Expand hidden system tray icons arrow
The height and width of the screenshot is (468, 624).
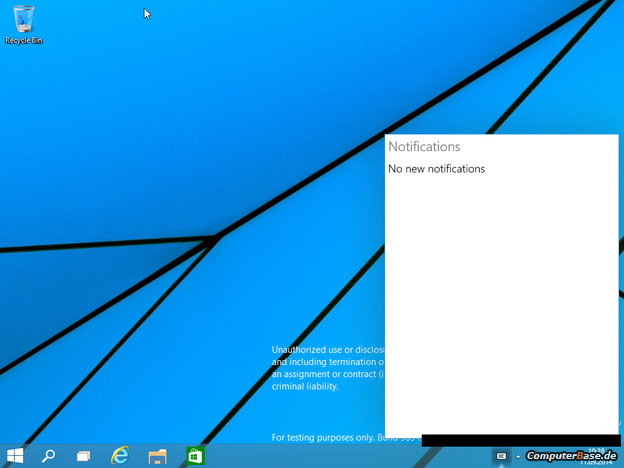pos(518,456)
